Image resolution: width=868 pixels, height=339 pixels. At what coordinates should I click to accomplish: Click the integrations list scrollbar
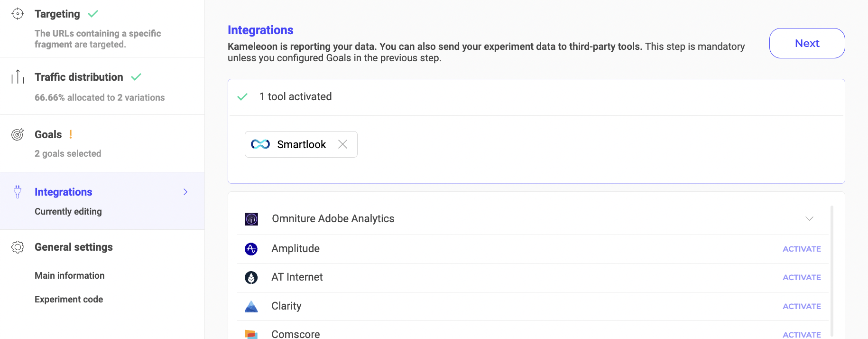click(x=831, y=271)
